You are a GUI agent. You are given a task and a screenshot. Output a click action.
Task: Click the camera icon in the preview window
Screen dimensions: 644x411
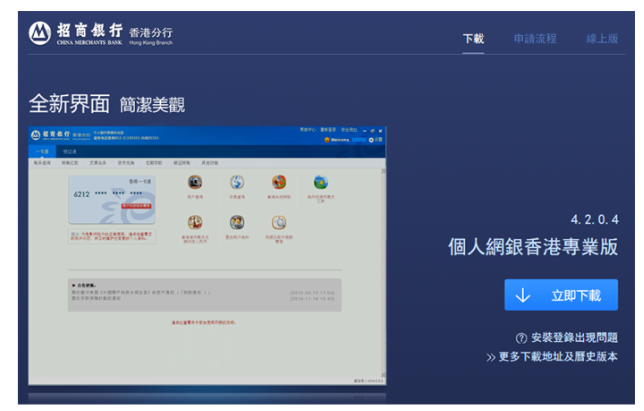(195, 182)
